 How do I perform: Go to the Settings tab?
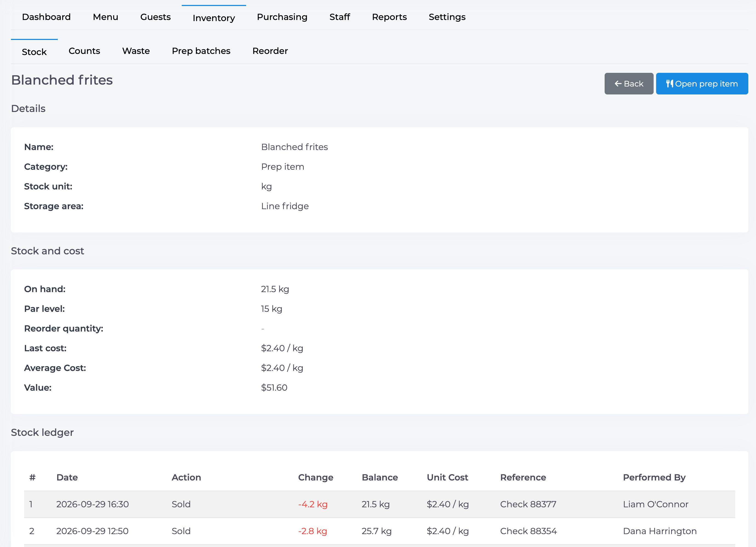(447, 17)
